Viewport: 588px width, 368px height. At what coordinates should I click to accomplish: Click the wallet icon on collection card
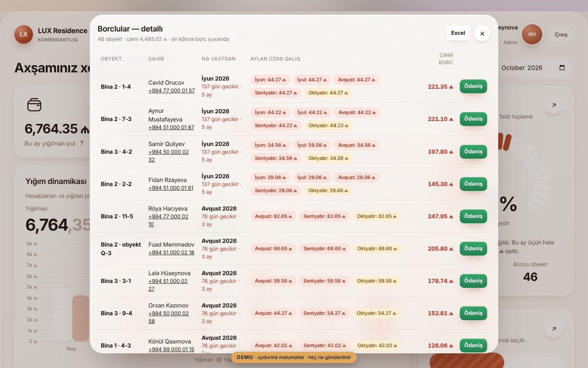click(x=34, y=105)
